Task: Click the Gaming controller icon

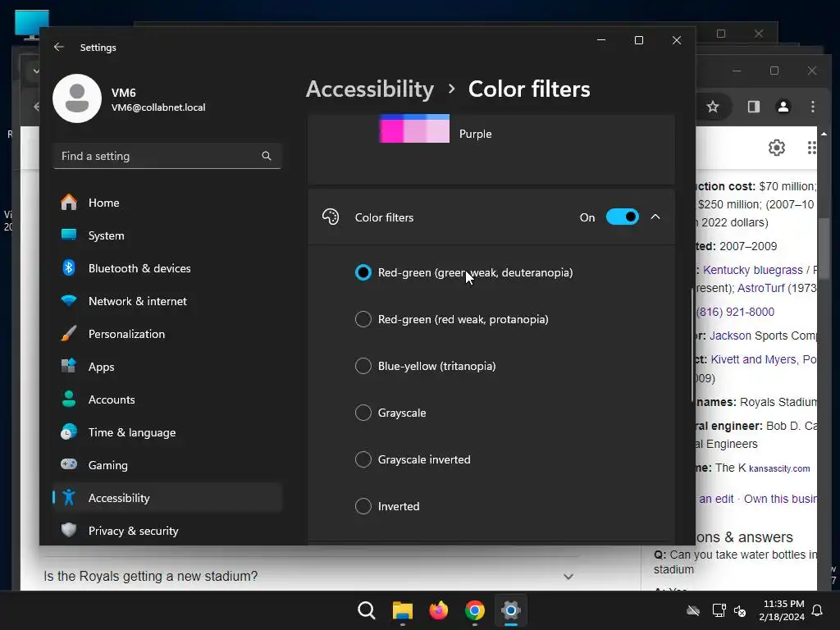Action: [69, 464]
